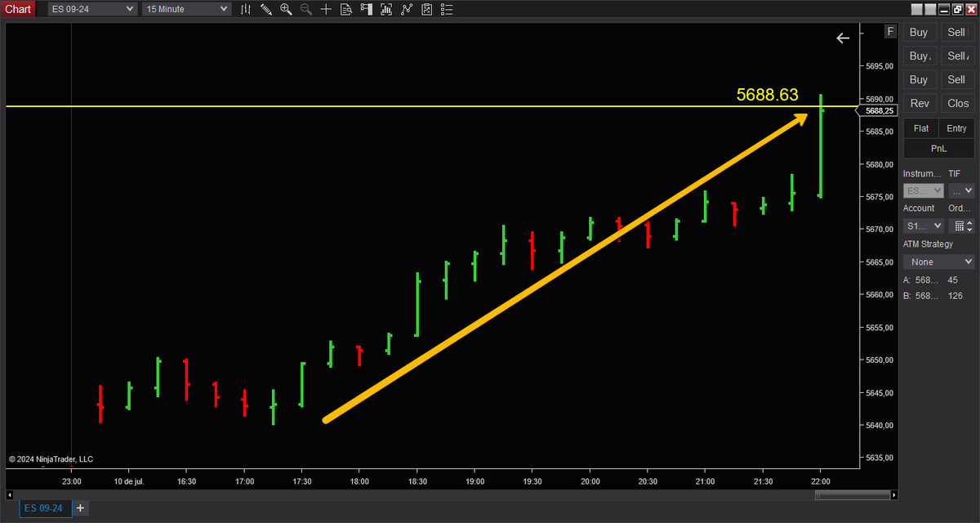Expand the Account dropdown
The image size is (980, 523).
point(924,226)
